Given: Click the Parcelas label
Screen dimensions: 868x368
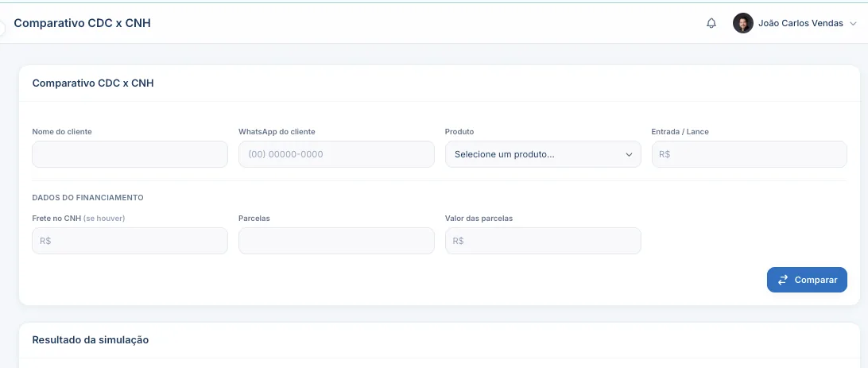Looking at the screenshot, I should pyautogui.click(x=254, y=219).
